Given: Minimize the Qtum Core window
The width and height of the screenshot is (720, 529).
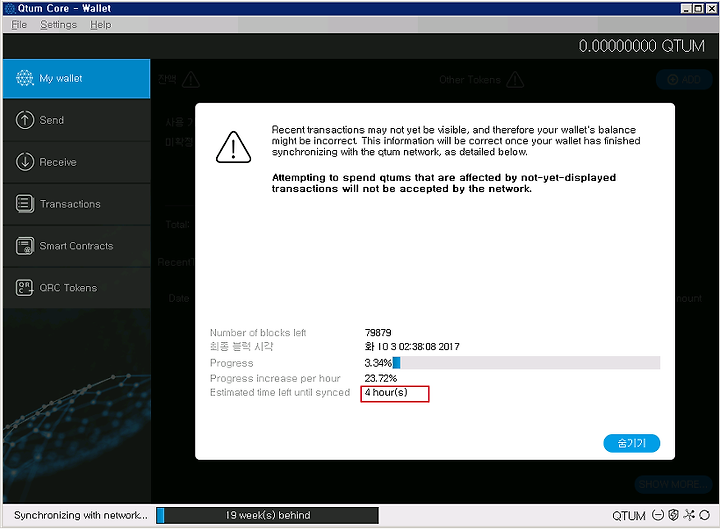Looking at the screenshot, I should [x=686, y=8].
